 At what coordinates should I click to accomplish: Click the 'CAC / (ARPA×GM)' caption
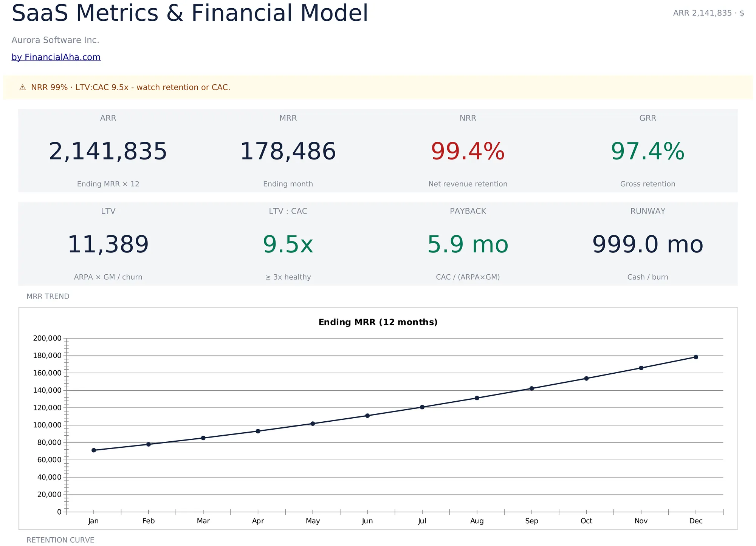(468, 277)
